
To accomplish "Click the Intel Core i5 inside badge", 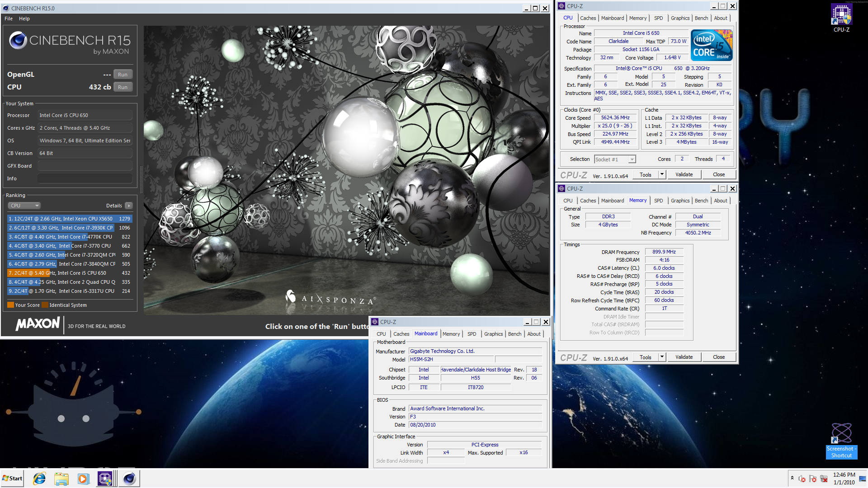I will point(712,45).
